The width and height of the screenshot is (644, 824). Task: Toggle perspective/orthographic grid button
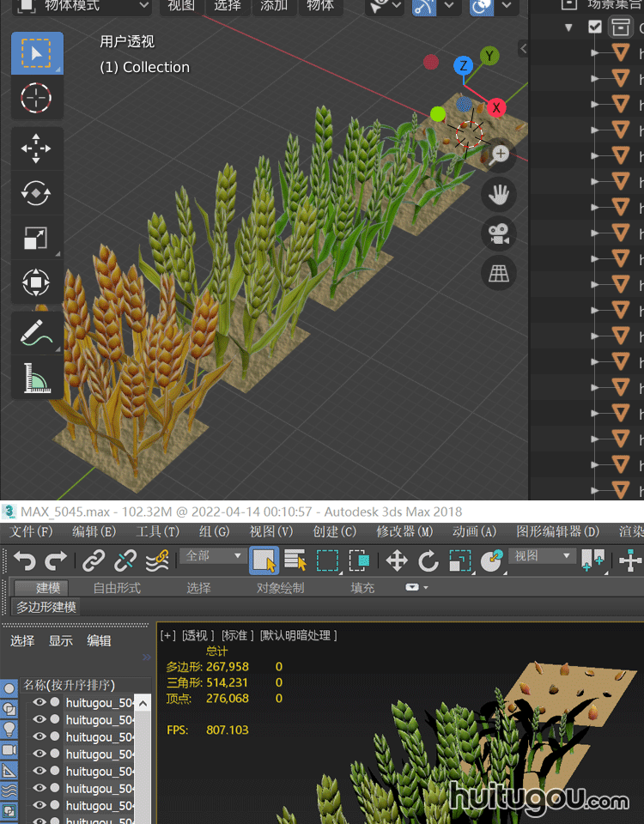tap(499, 273)
